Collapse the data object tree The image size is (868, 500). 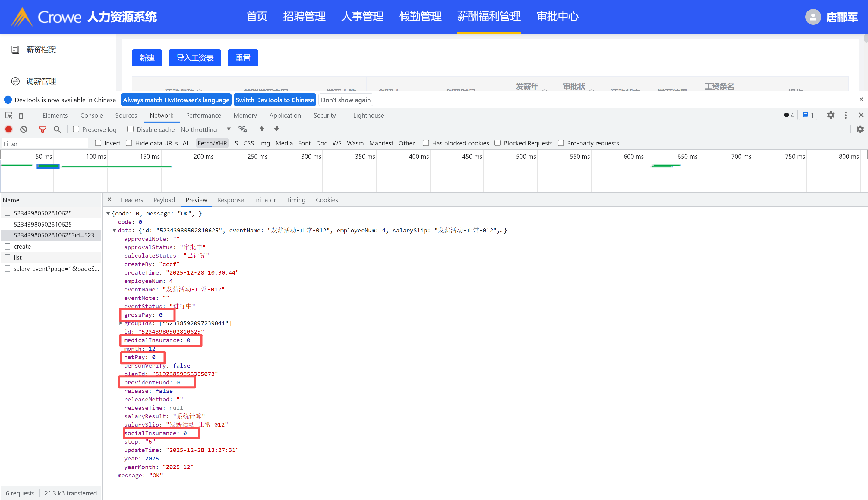[x=115, y=231]
